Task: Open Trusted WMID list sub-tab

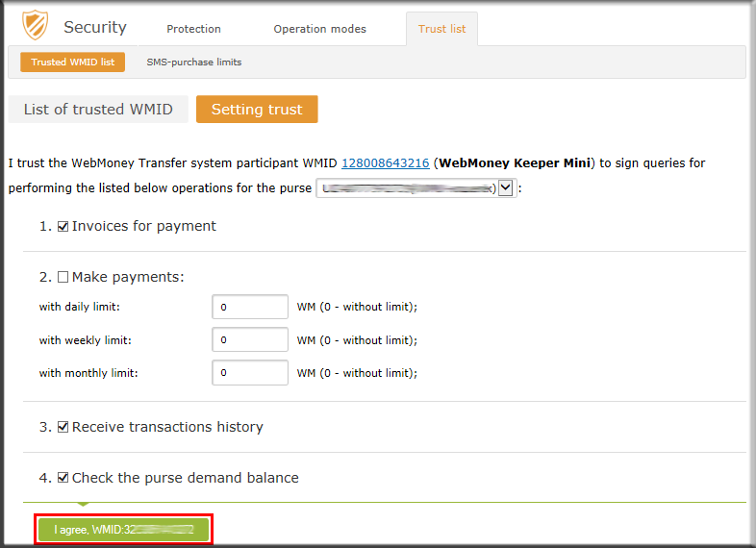Action: point(72,62)
